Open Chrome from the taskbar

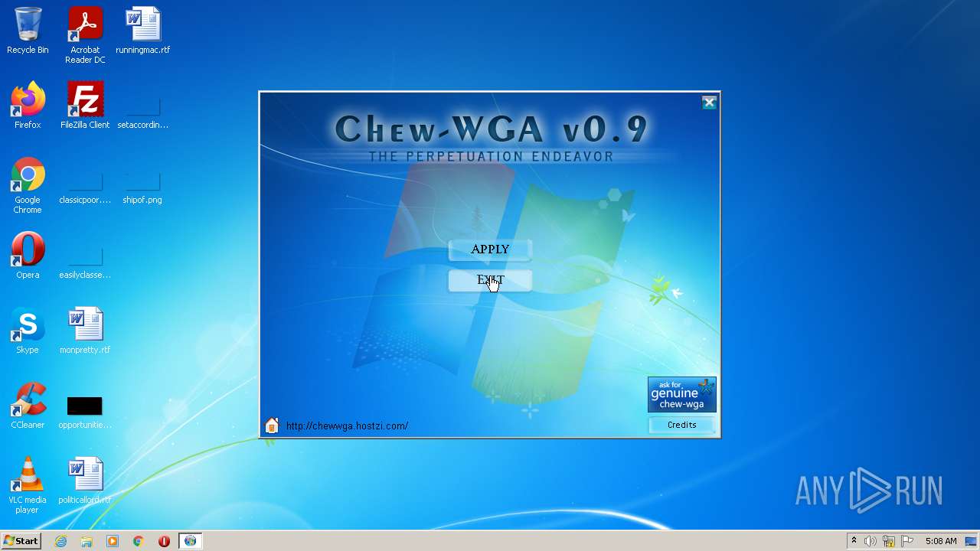click(x=139, y=541)
